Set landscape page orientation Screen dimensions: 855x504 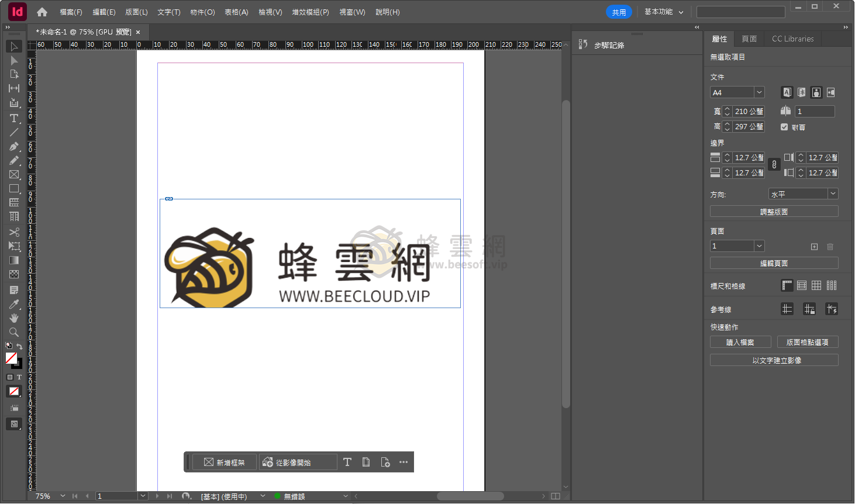(x=831, y=92)
